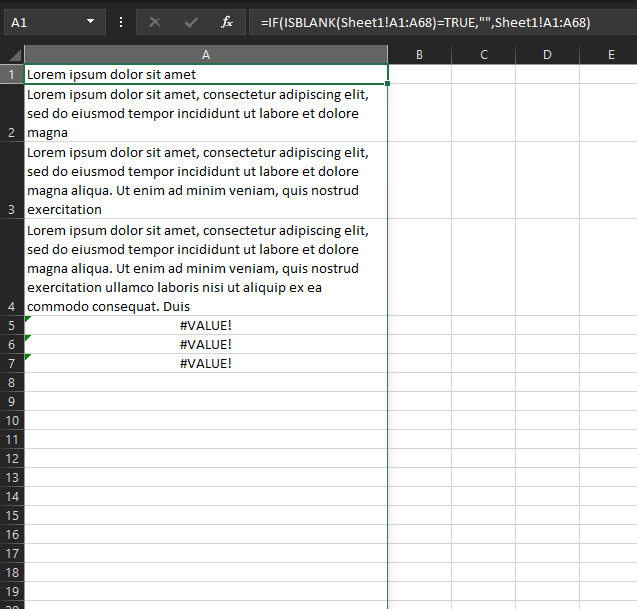Select row 2 header
The height and width of the screenshot is (609, 637).
(12, 113)
